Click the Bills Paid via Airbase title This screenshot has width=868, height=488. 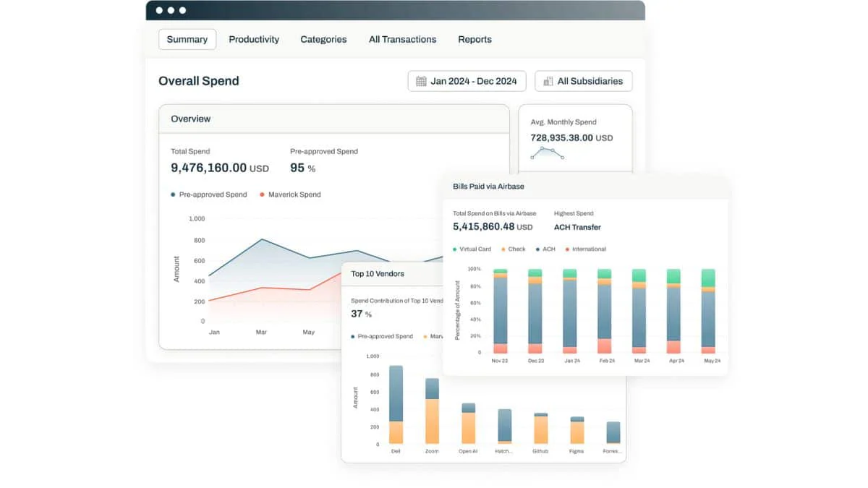tap(488, 186)
